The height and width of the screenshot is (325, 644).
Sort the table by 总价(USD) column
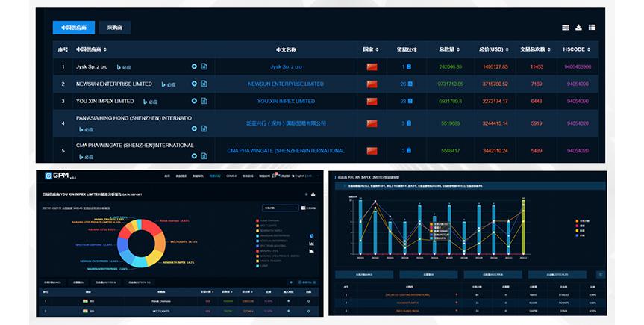coord(494,49)
